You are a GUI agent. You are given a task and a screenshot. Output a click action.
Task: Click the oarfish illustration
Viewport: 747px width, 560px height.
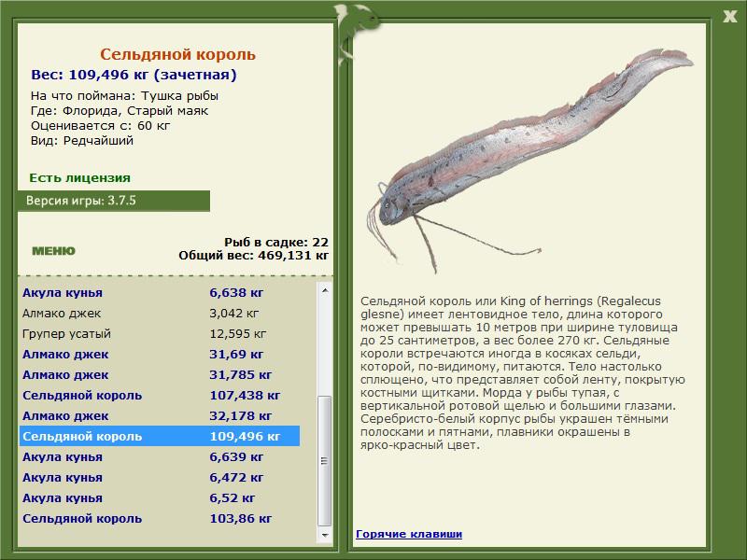coord(529,160)
